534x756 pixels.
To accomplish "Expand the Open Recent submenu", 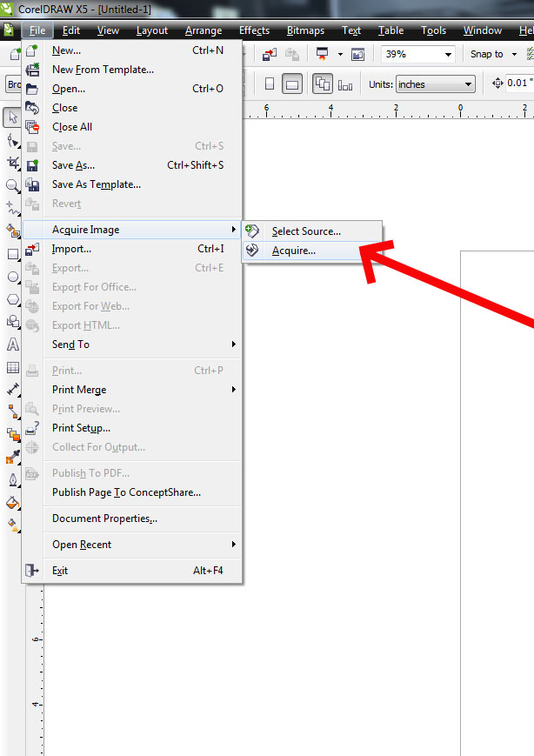I will (x=132, y=545).
